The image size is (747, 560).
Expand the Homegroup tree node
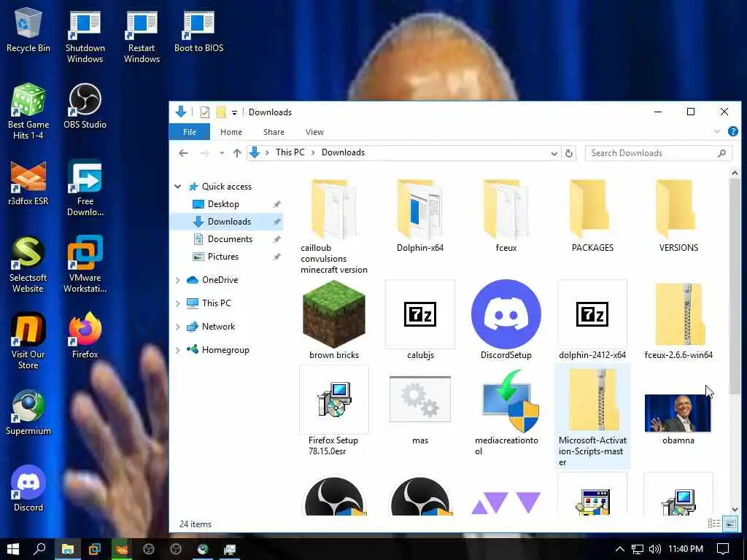178,350
